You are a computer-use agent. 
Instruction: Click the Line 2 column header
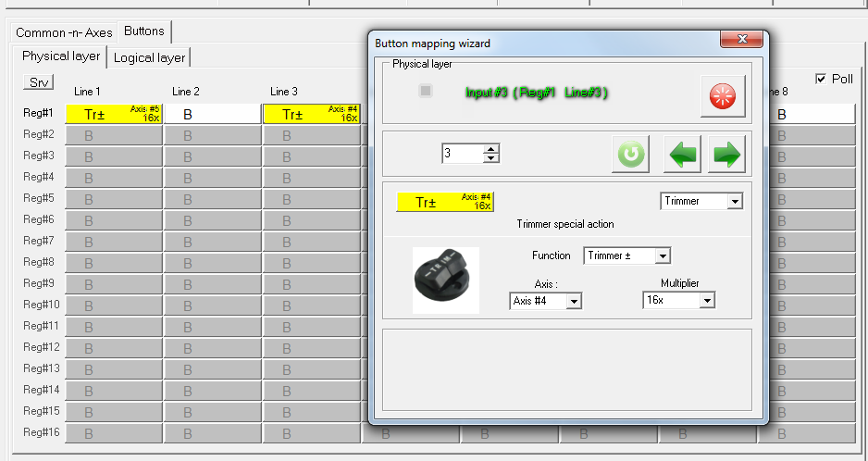point(185,92)
